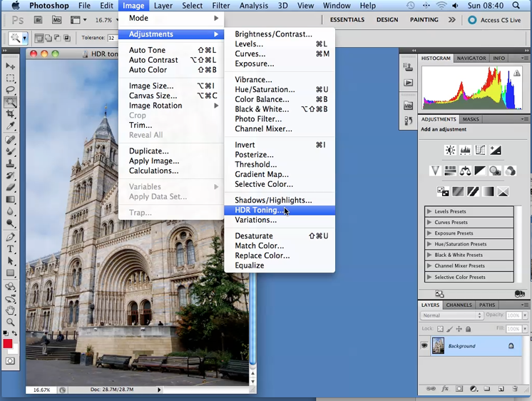Expand Black & White Presets
This screenshot has height=401, width=532.
click(x=429, y=255)
